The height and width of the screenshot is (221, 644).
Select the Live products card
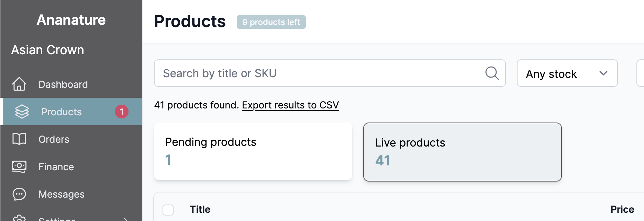point(462,151)
